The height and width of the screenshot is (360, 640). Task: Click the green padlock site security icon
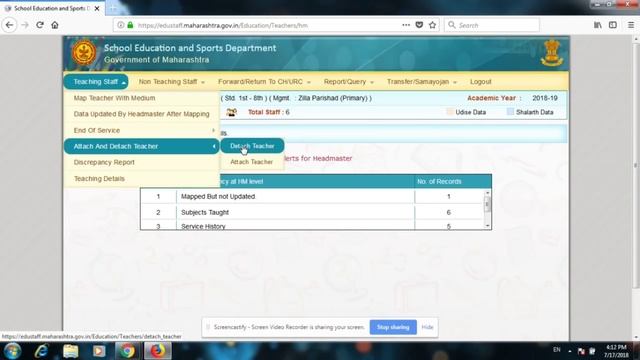130,25
